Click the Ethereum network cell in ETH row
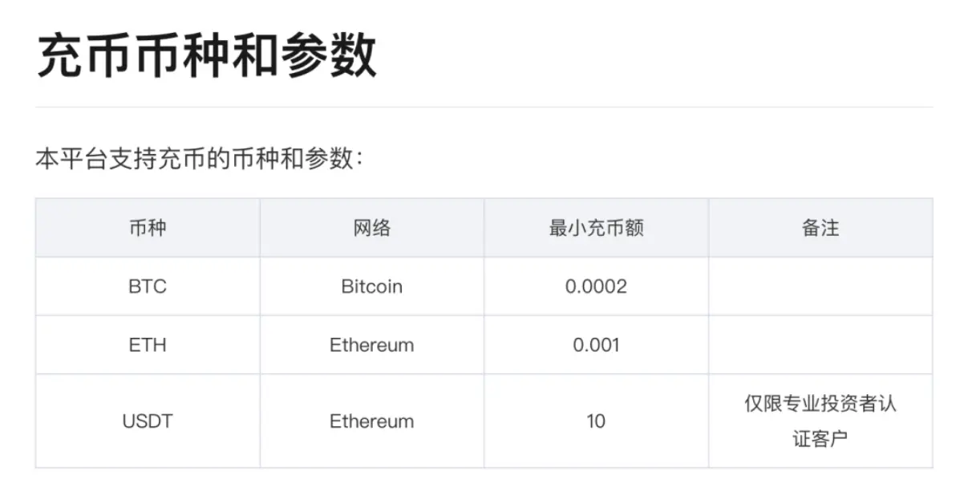The image size is (980, 484). click(371, 345)
